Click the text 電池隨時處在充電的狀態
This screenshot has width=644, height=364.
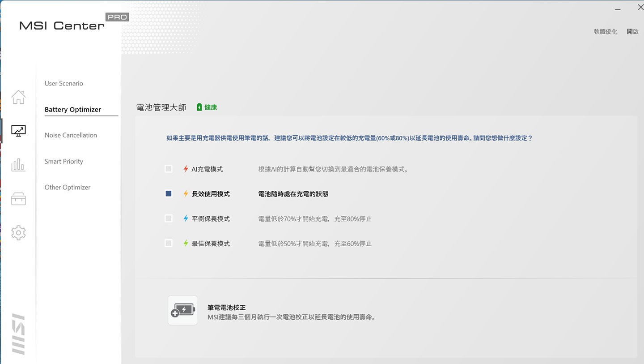tap(293, 194)
